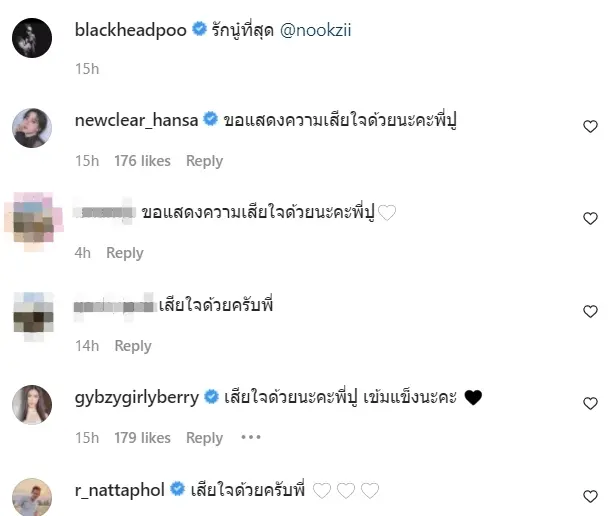The width and height of the screenshot is (611, 516).
Task: View the 176 likes list
Action: 143,161
